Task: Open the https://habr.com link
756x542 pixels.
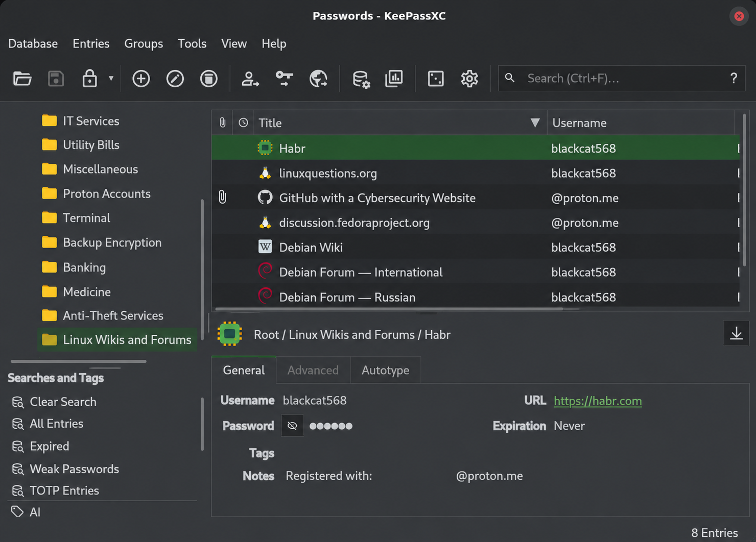Action: click(x=598, y=401)
